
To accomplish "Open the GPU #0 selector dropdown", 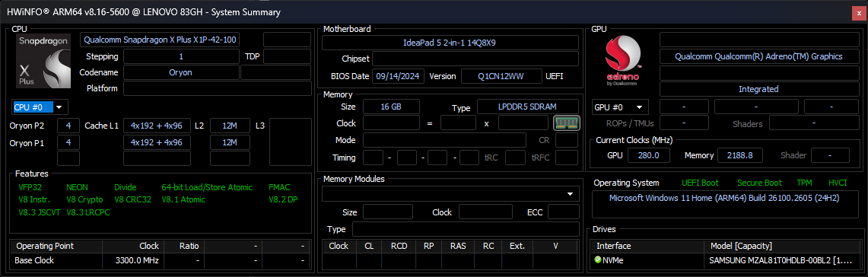I will tap(620, 107).
